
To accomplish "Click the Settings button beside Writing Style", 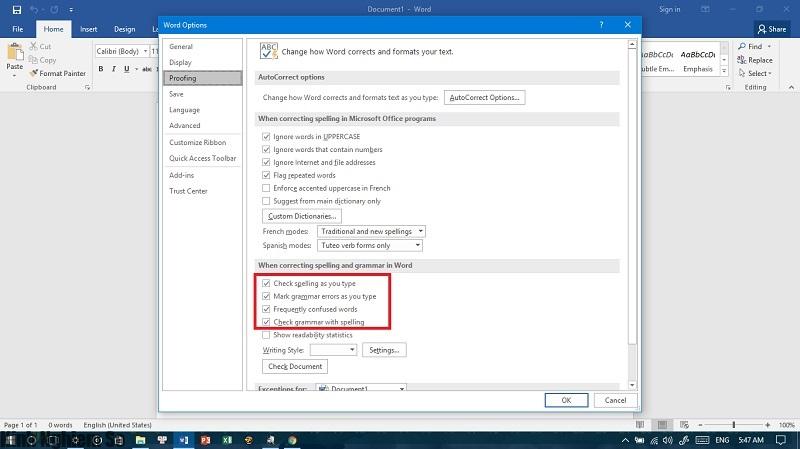I will [x=384, y=350].
